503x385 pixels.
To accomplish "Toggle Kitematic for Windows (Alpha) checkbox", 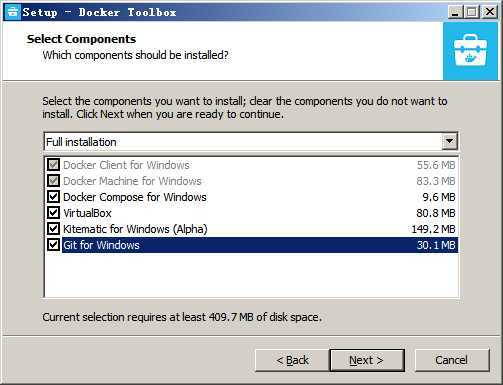I will [x=53, y=229].
